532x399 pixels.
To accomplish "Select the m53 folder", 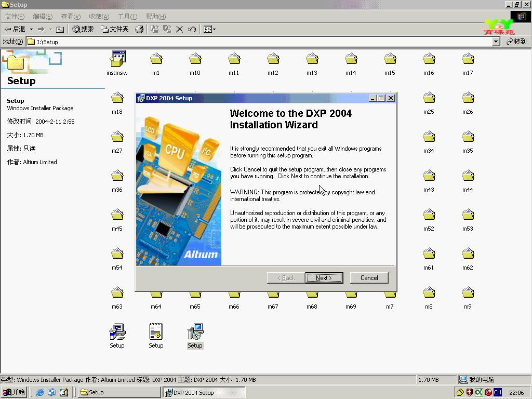I will click(x=468, y=220).
